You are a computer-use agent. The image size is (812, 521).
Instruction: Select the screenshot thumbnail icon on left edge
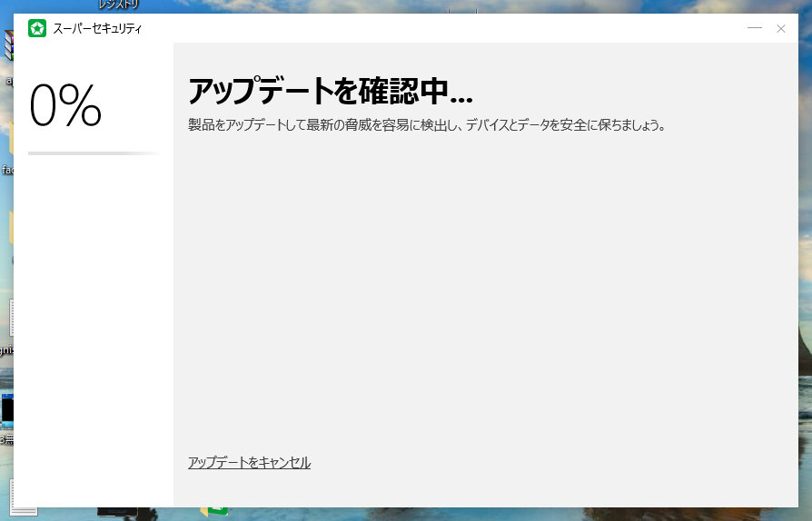tap(6, 408)
